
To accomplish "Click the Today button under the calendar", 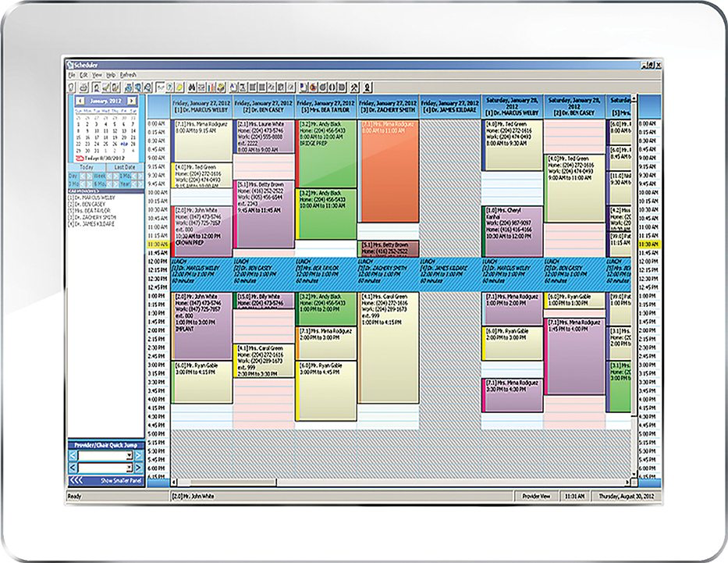I will (87, 167).
